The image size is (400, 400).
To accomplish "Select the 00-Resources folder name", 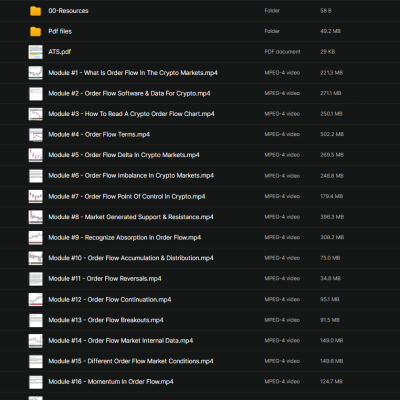I will point(68,11).
